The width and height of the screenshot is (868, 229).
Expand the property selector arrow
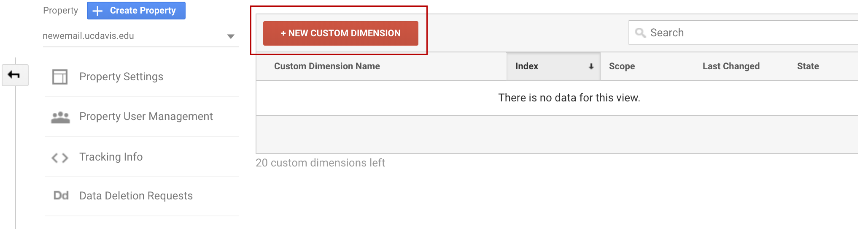231,36
